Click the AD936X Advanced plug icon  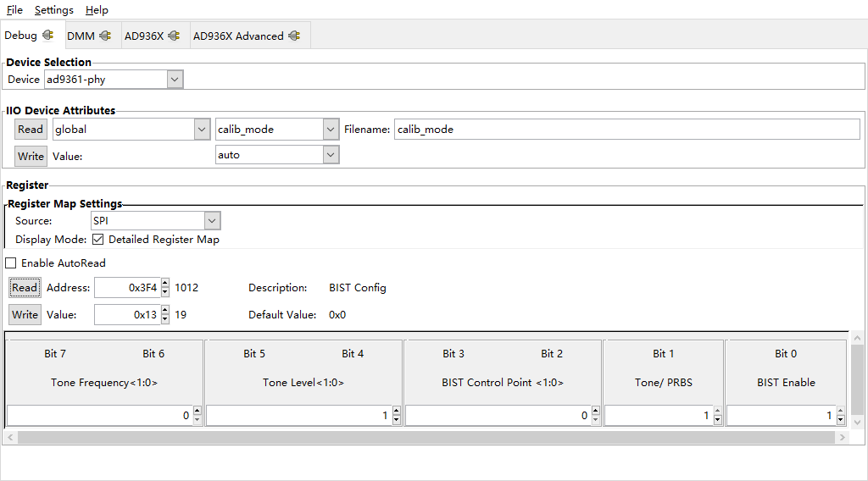[294, 36]
